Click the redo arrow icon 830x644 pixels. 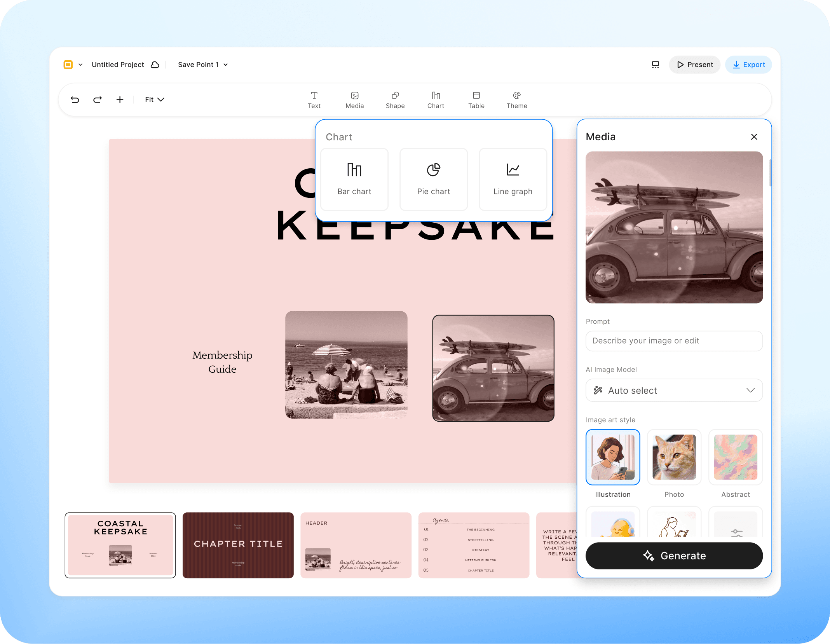(x=98, y=100)
